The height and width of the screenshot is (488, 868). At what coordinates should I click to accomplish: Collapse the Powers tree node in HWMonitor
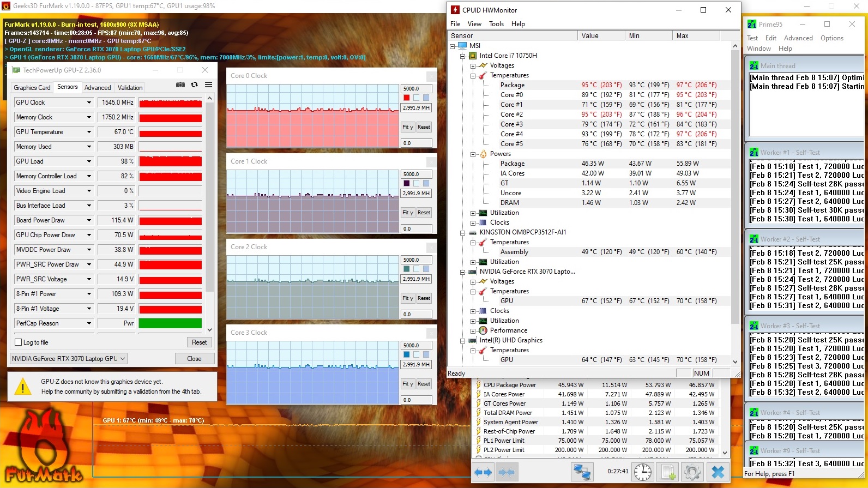473,154
